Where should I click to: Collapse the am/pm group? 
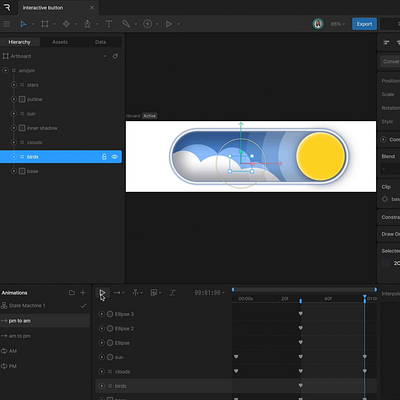click(6, 71)
